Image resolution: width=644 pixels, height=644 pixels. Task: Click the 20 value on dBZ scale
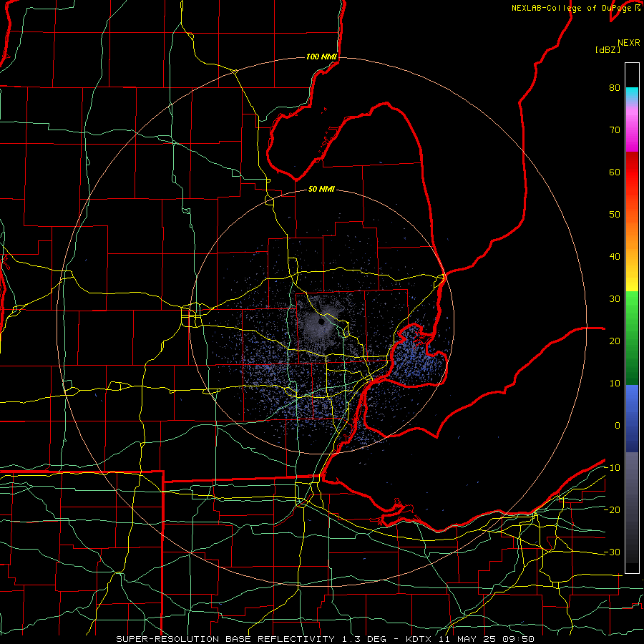tap(615, 341)
